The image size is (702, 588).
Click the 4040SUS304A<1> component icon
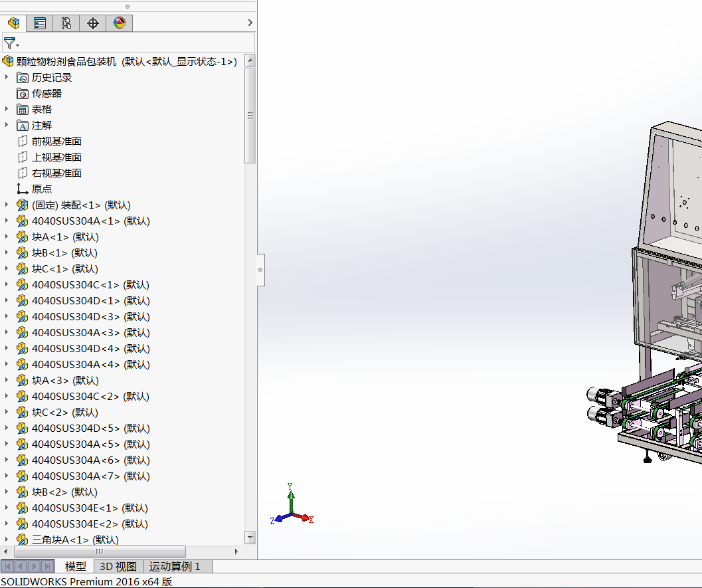[23, 221]
